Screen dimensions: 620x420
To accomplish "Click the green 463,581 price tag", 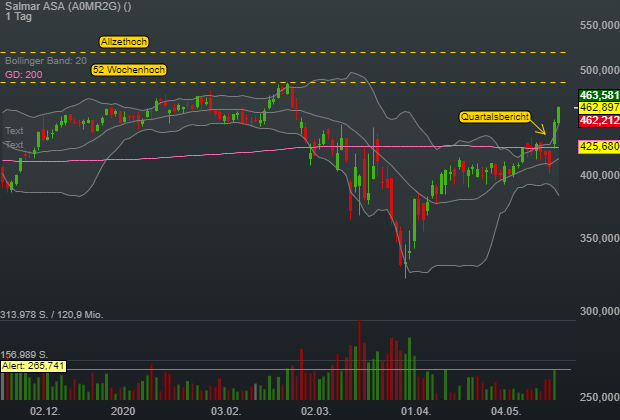I will click(x=599, y=95).
